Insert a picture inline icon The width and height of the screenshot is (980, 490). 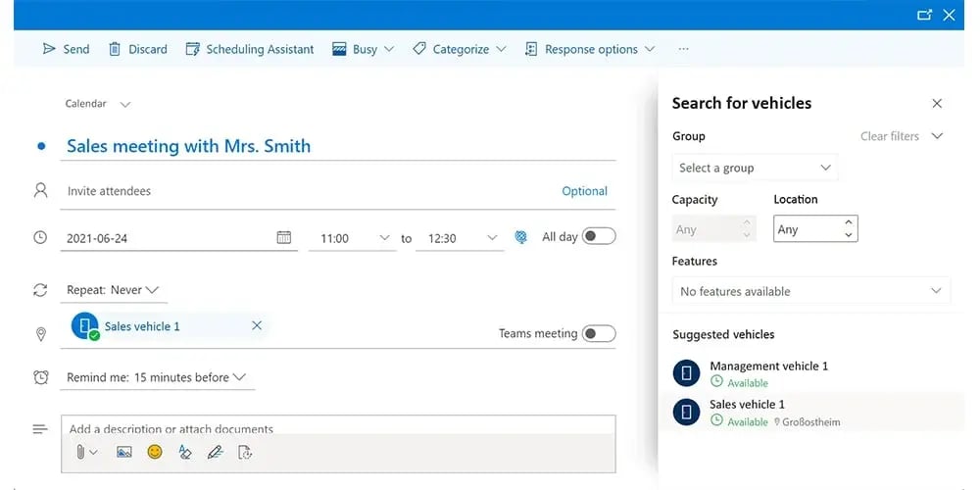(x=123, y=452)
